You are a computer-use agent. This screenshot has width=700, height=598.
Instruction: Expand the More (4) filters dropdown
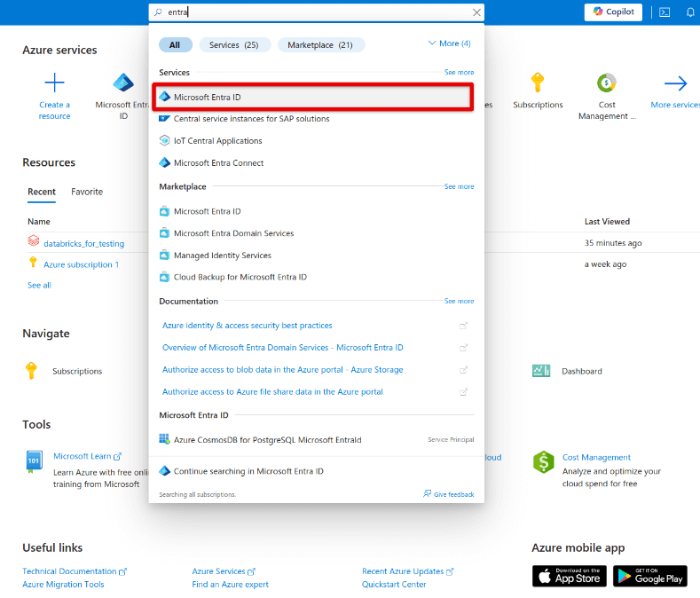click(x=449, y=43)
